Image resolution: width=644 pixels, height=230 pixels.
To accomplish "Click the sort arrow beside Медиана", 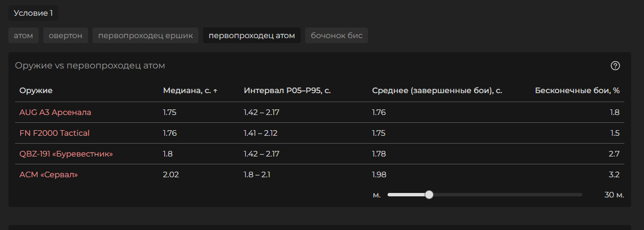I will (x=215, y=91).
